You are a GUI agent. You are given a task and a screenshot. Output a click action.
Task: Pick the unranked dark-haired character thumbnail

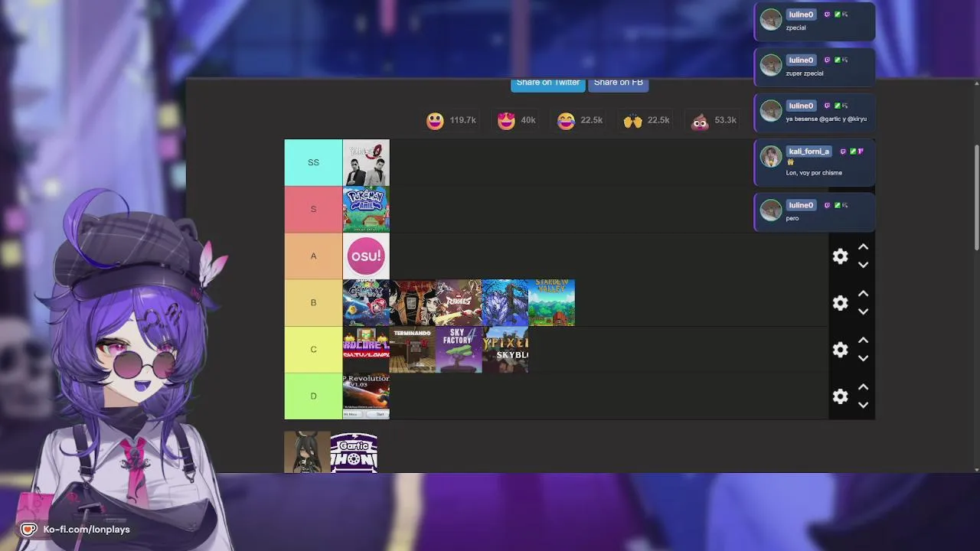coord(307,452)
